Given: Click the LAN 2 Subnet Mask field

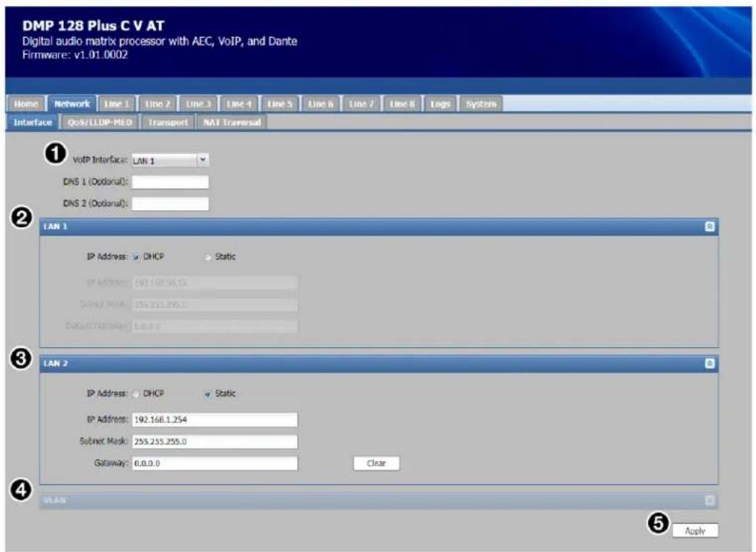Looking at the screenshot, I should click(x=215, y=441).
